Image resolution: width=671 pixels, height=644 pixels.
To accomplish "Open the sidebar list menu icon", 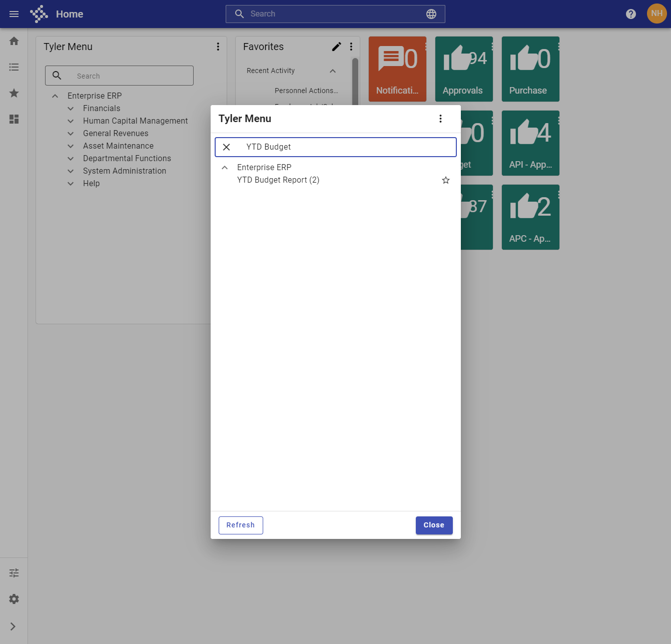I will (x=14, y=67).
